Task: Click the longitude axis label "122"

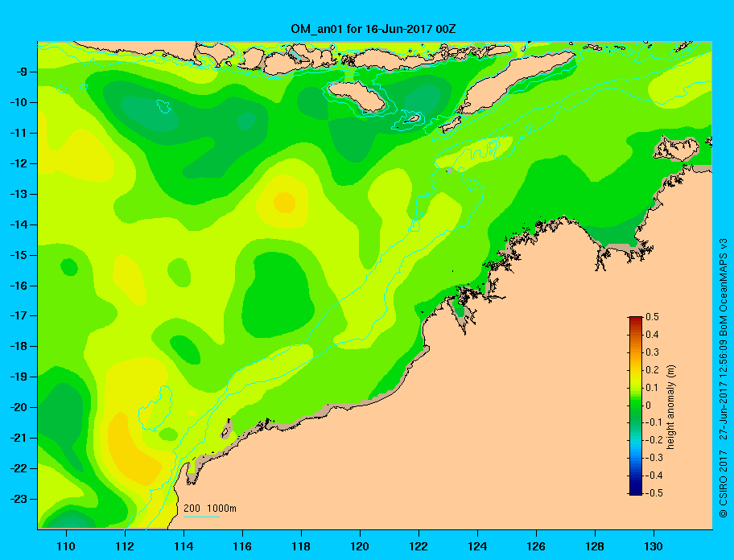Action: [419, 546]
